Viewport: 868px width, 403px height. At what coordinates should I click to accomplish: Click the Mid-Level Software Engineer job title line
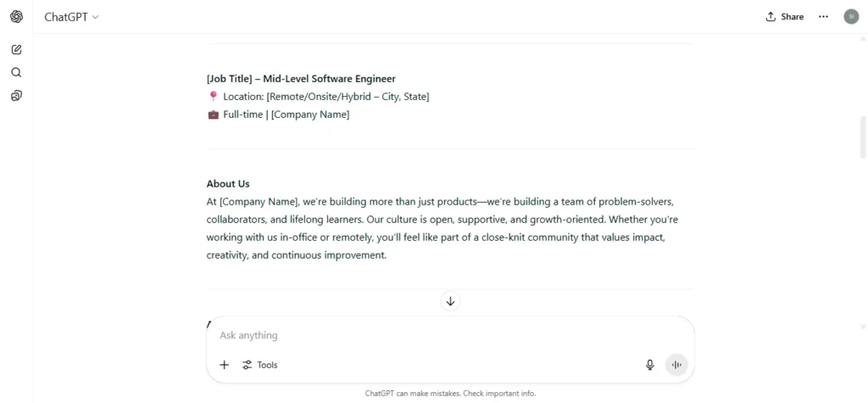[301, 79]
